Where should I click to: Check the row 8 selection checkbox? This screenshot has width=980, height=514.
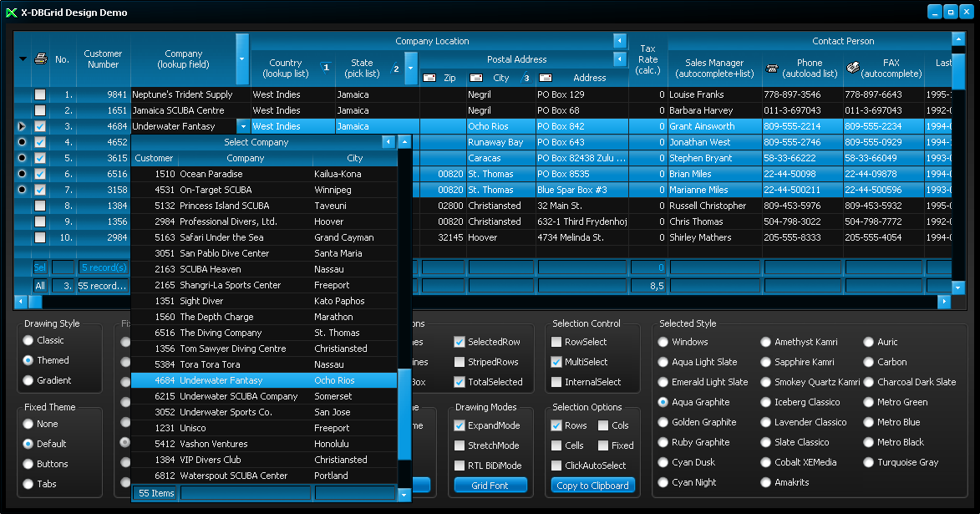tap(40, 206)
